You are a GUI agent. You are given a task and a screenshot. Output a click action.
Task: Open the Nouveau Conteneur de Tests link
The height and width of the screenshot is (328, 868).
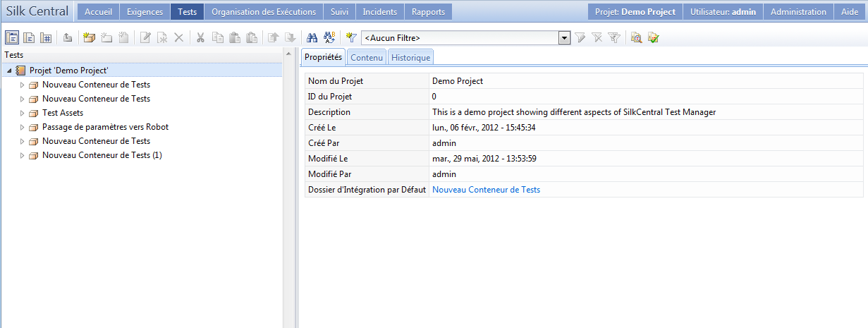(x=486, y=190)
